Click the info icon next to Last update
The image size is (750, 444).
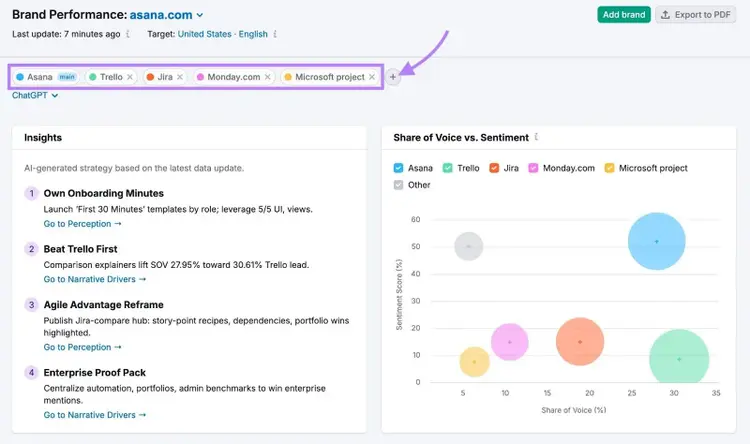tap(128, 34)
